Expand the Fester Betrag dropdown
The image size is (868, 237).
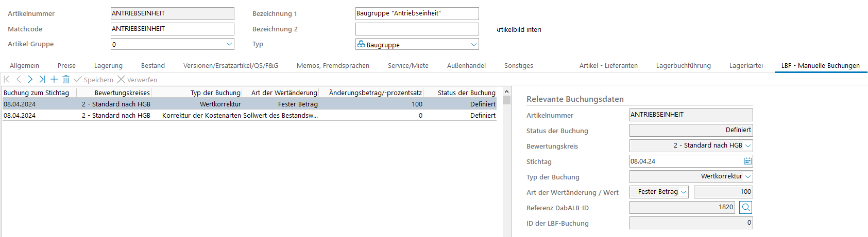click(684, 192)
